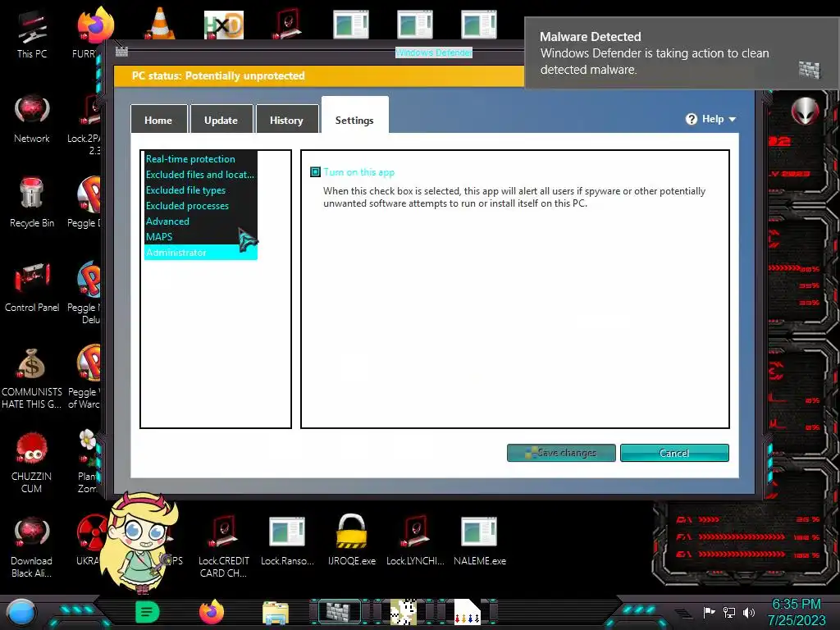
Task: Switch to the Update tab
Action: tap(221, 119)
